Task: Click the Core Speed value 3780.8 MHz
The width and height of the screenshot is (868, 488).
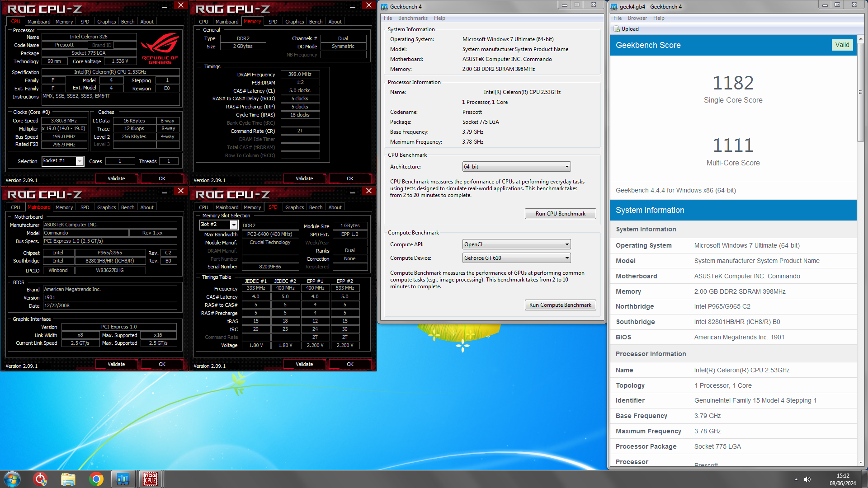Action: [x=64, y=121]
